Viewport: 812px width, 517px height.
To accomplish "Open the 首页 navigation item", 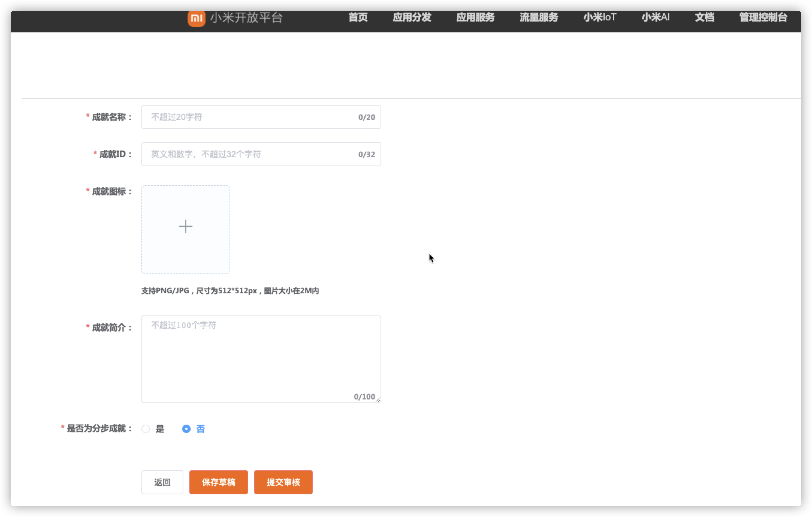I will pyautogui.click(x=358, y=18).
